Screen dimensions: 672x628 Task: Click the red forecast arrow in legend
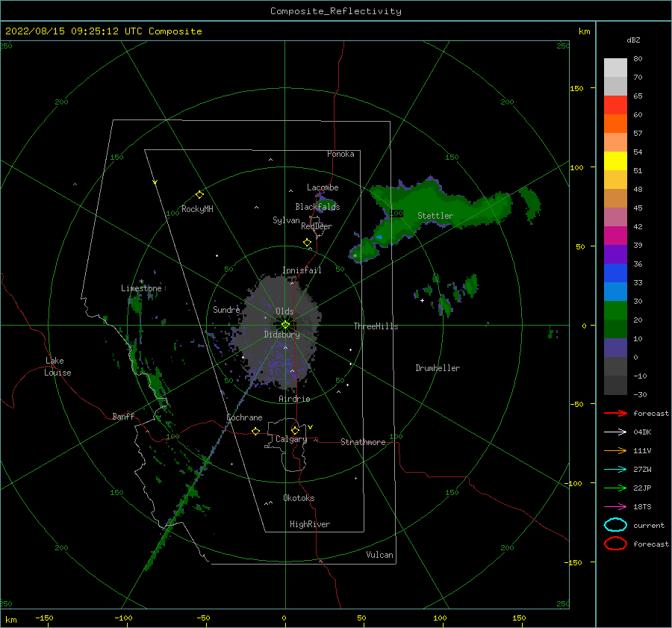(615, 413)
